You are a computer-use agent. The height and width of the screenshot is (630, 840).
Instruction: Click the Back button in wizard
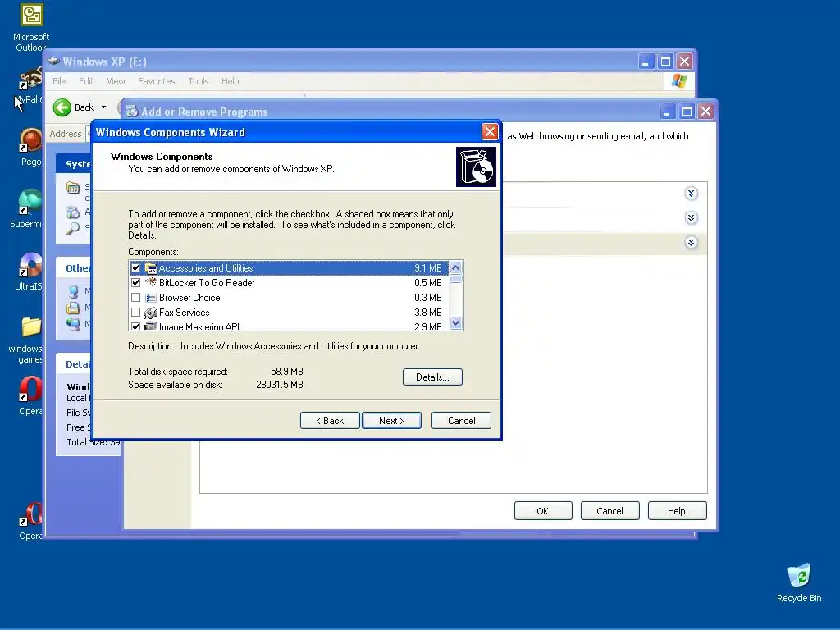pos(330,421)
